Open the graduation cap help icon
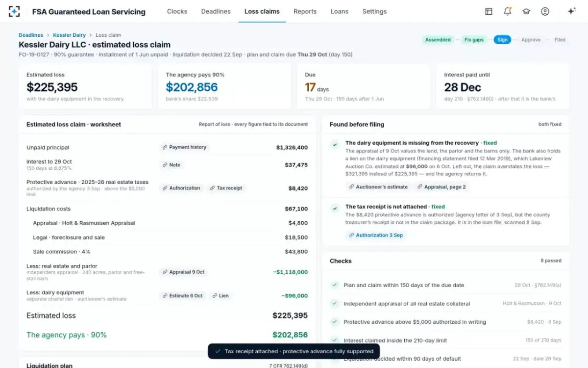 pyautogui.click(x=526, y=11)
